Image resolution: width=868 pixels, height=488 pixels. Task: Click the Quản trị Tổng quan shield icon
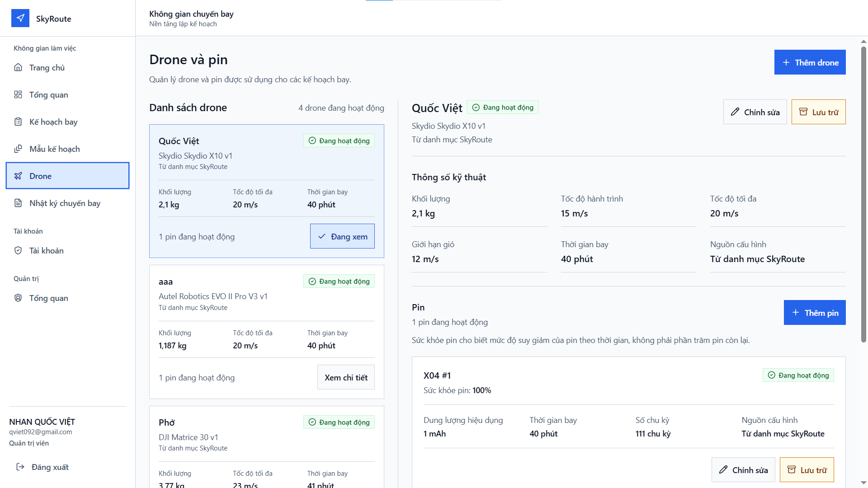coord(18,298)
